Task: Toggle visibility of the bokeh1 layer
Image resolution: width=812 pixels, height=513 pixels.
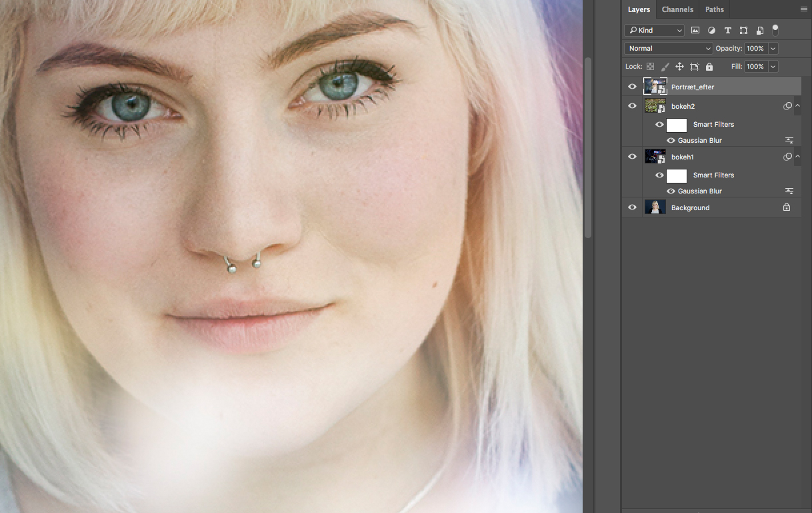Action: pyautogui.click(x=631, y=156)
